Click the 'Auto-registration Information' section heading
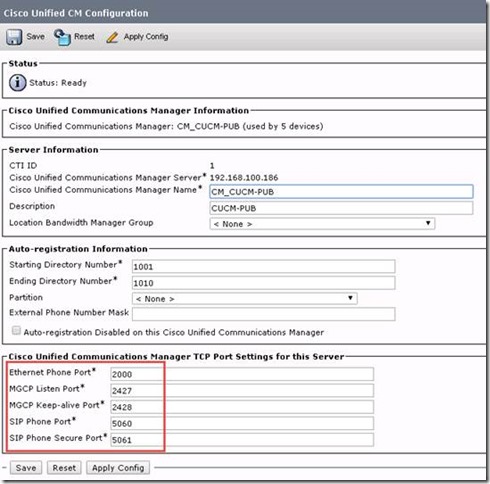 [78, 249]
